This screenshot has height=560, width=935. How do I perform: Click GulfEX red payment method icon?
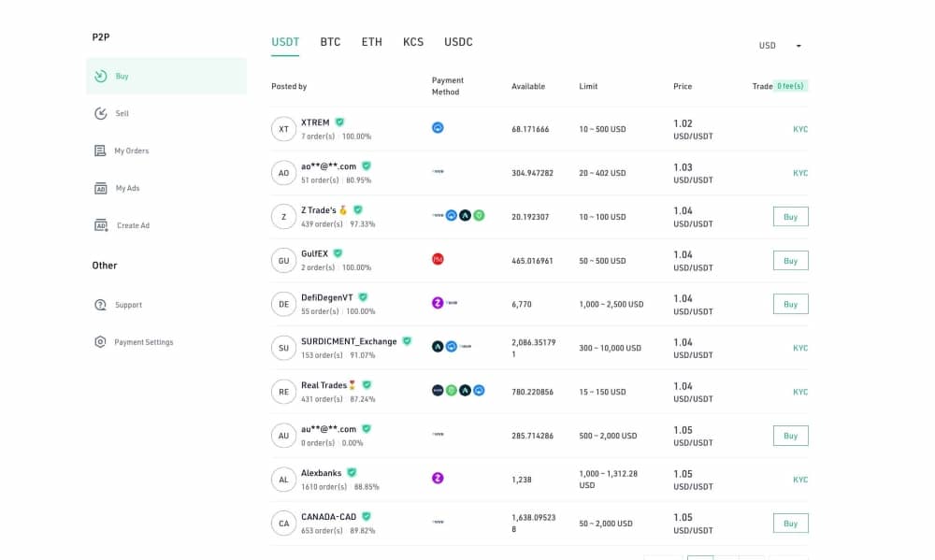438,259
